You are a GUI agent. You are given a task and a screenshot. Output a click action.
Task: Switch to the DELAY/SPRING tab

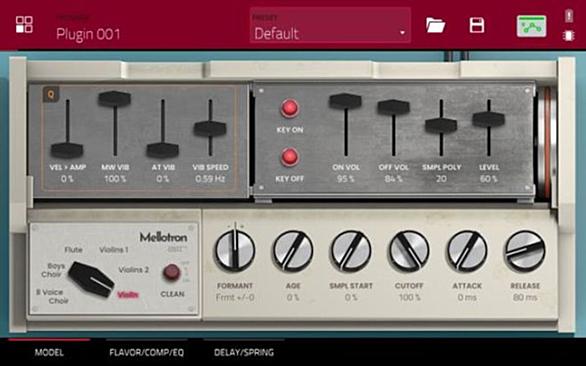pos(244,352)
